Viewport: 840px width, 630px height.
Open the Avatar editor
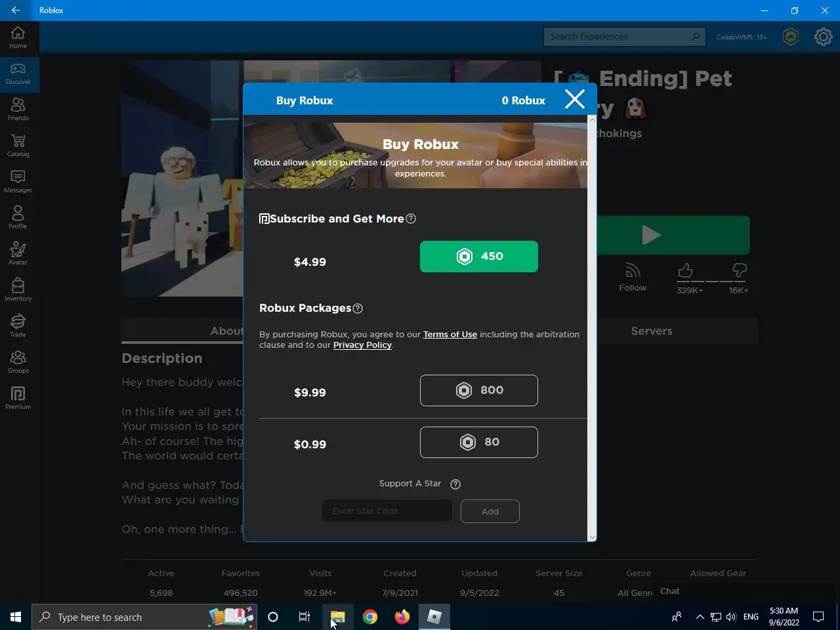tap(18, 254)
